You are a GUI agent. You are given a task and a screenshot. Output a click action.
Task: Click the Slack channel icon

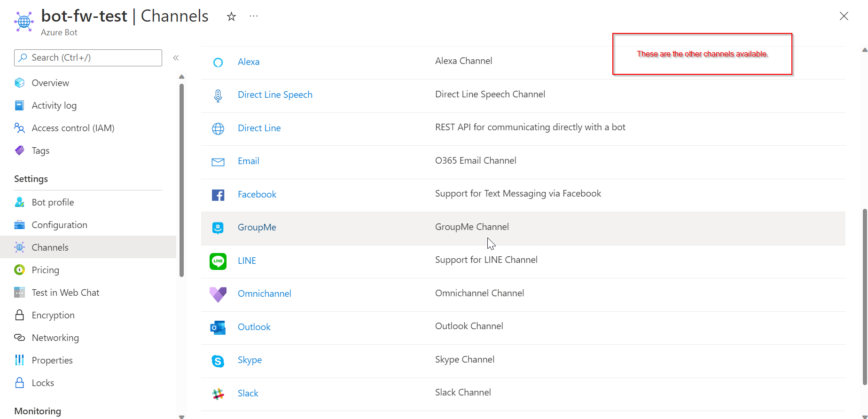point(218,394)
